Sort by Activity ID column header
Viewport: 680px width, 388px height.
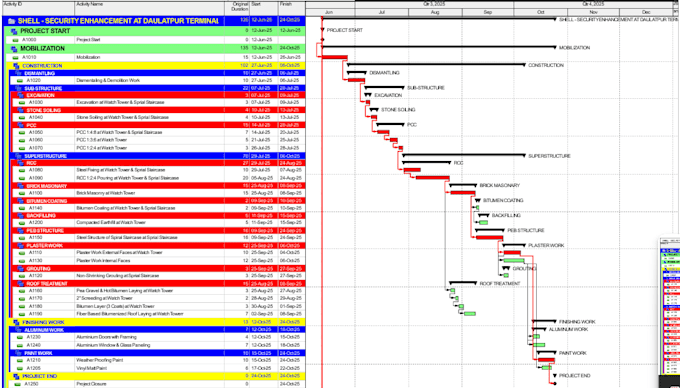click(38, 8)
